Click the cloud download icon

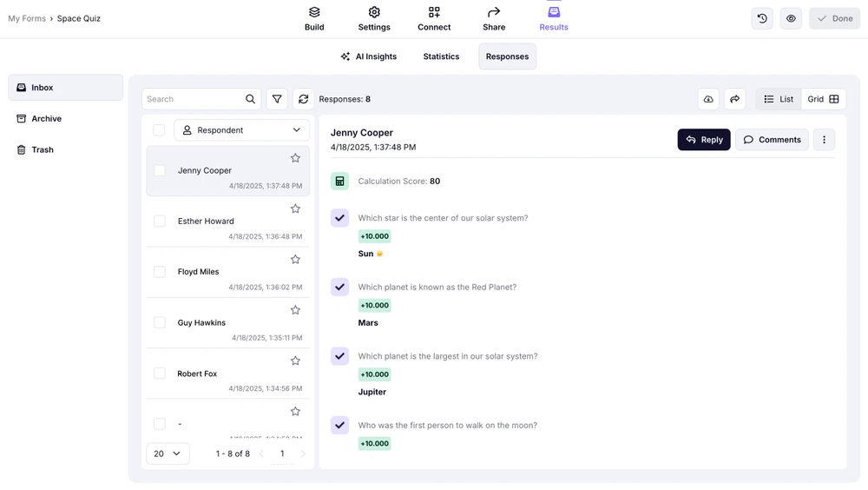(708, 99)
